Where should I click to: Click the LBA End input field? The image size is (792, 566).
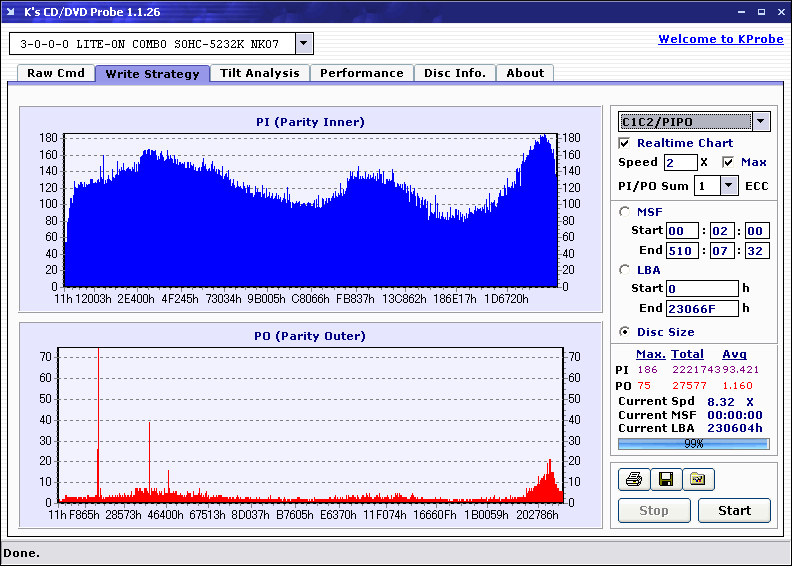[702, 309]
